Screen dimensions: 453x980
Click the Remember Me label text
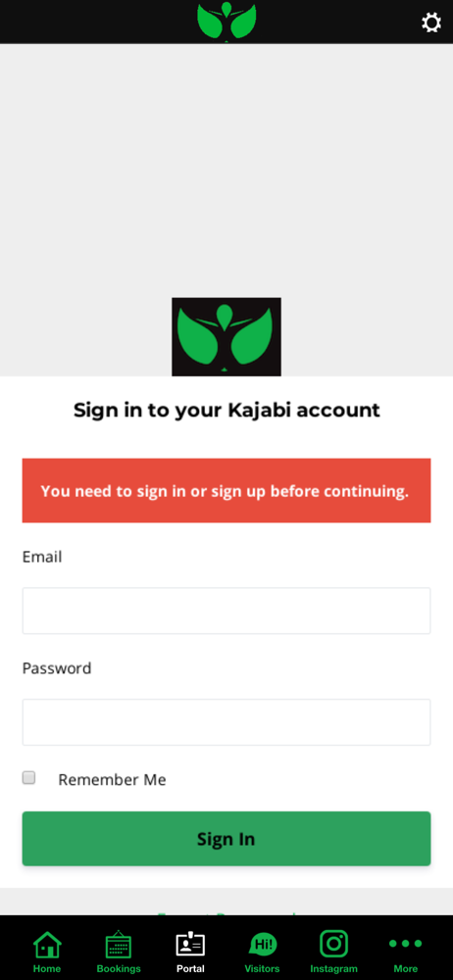[112, 780]
